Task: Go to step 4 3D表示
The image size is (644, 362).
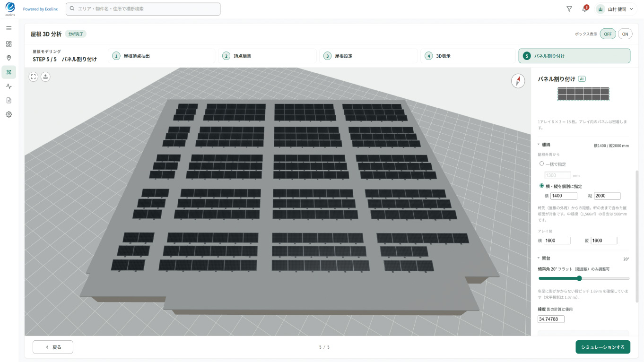Action: (468, 56)
